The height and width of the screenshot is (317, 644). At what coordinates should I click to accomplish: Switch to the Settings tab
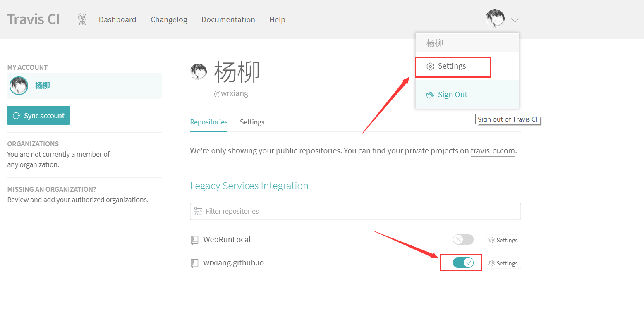click(252, 122)
